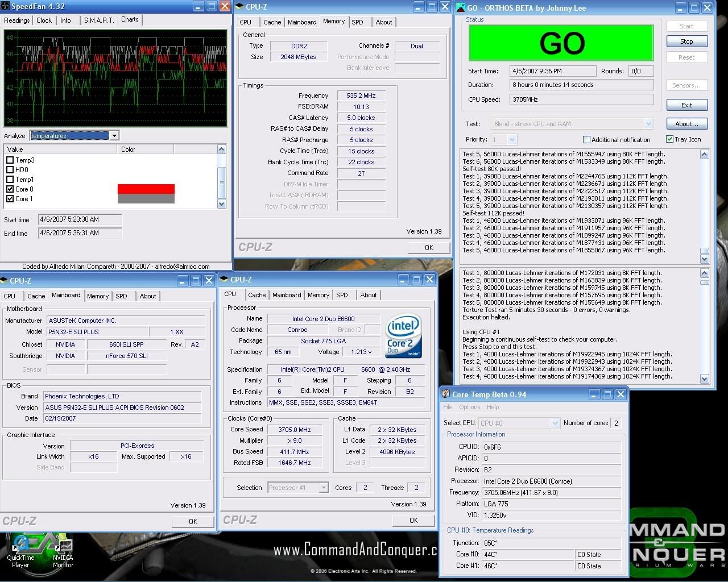Viewport: 728px width, 582px height.
Task: Click the SpeedFan title bar icon
Action: point(6,7)
